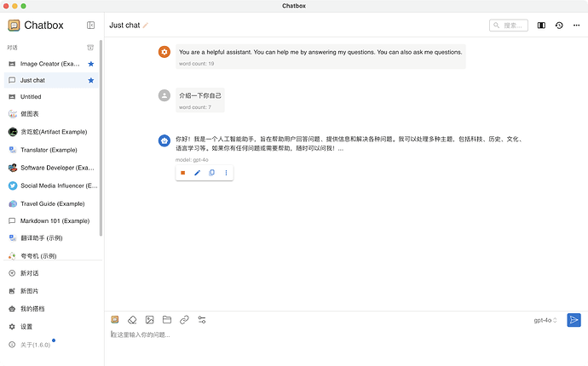This screenshot has height=366, width=588.
Task: Open the 关于(1.6.0) about page
Action: click(x=51, y=345)
